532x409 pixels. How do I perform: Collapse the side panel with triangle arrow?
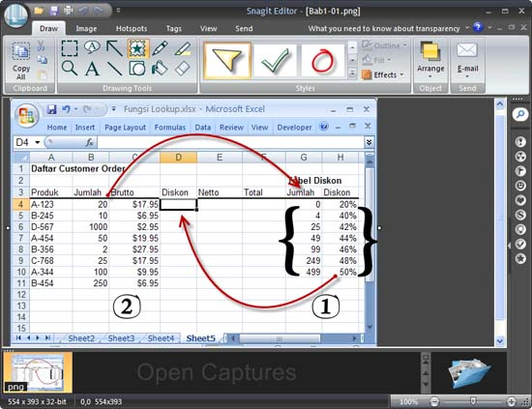509,246
